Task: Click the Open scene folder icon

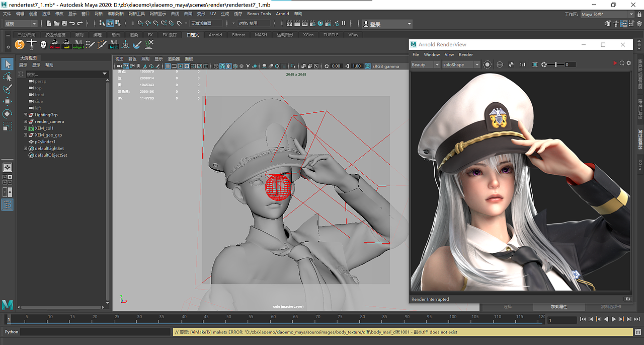Action: point(56,23)
